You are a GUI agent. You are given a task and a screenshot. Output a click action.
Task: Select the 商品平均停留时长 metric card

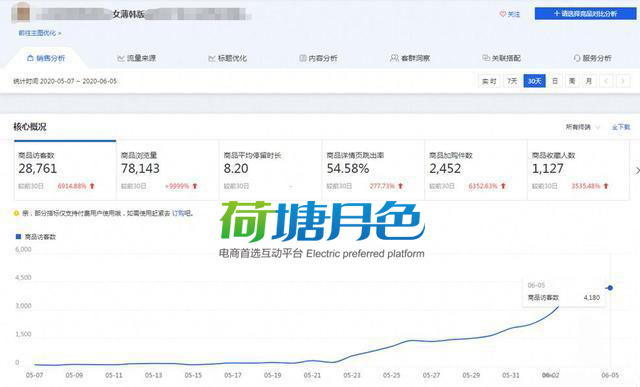click(x=271, y=170)
